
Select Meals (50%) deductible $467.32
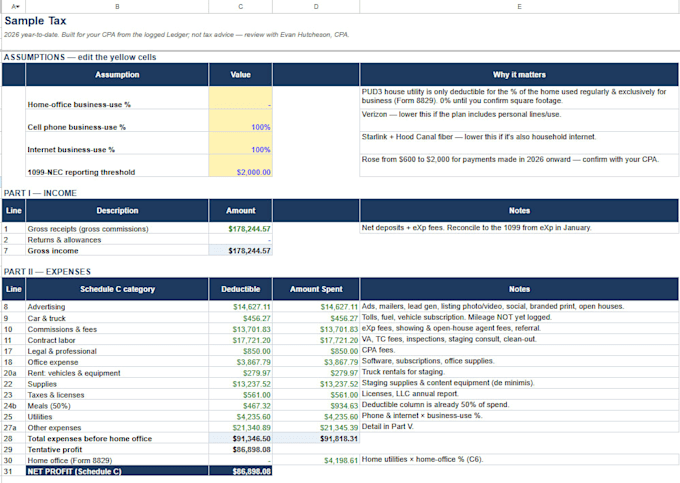coord(241,406)
